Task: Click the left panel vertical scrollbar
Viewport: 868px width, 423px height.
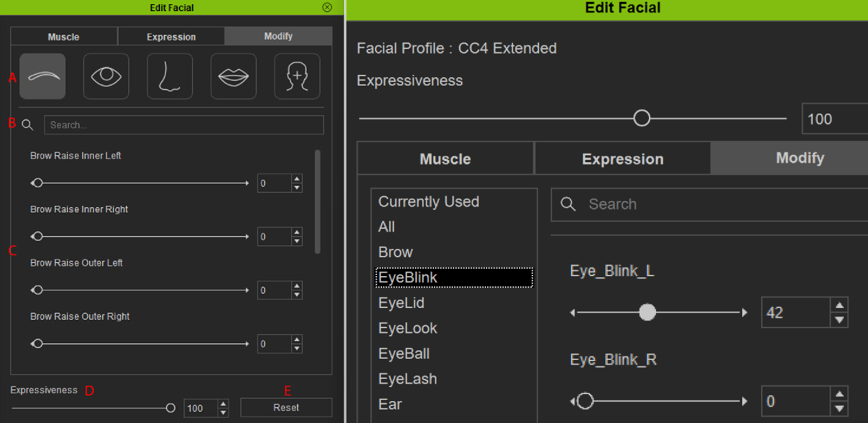Action: point(318,201)
